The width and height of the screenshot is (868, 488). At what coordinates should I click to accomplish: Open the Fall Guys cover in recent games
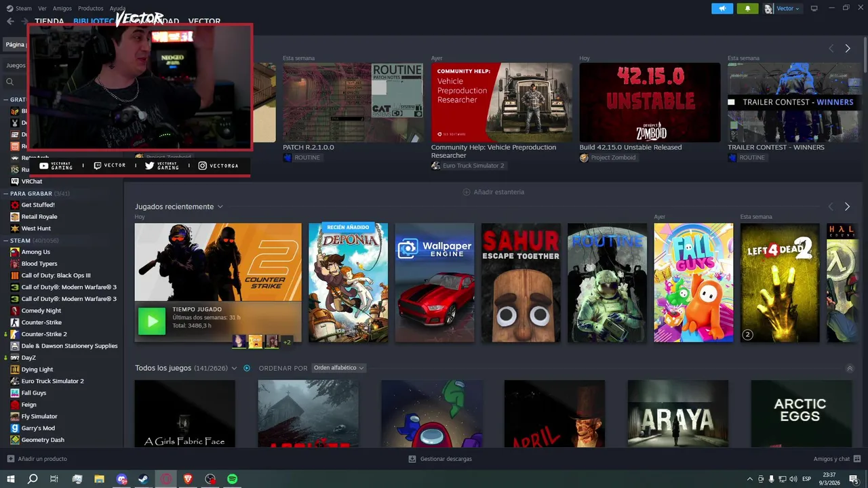click(693, 283)
